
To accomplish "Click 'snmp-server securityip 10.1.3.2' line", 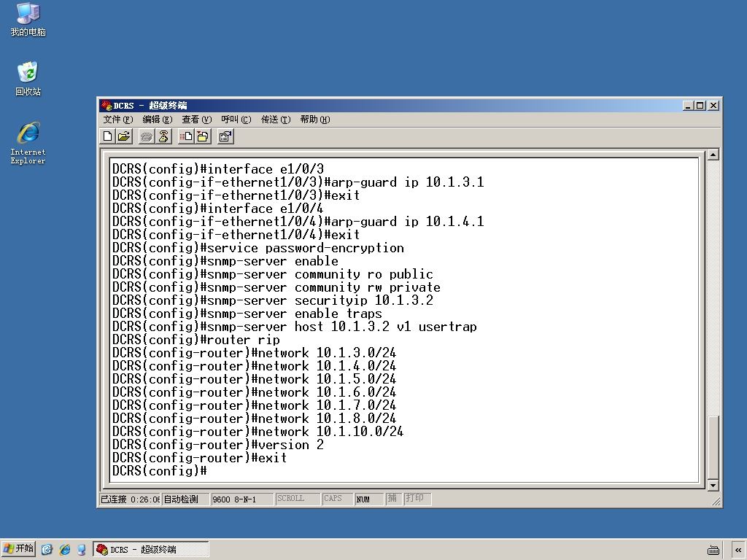I will click(x=273, y=300).
